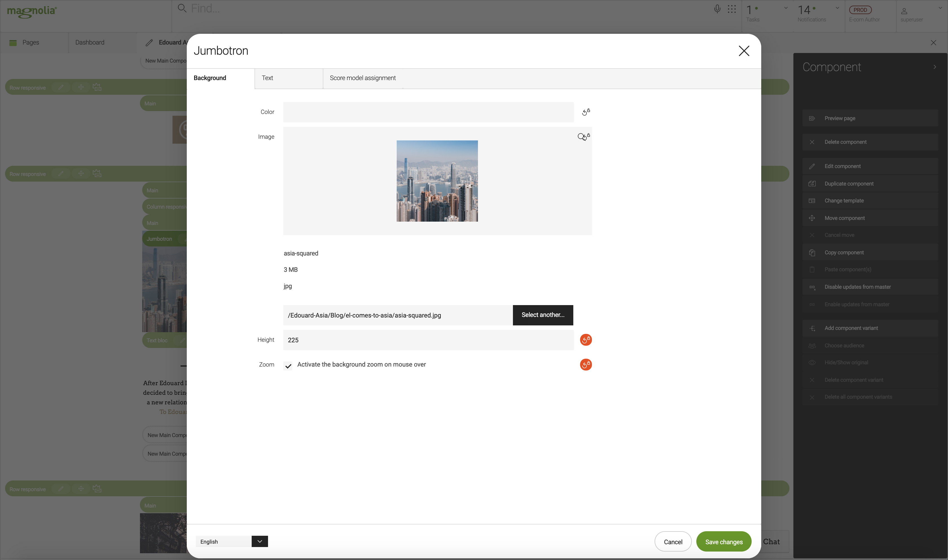Expand the Tasks dropdown arrow
Viewport: 948px width, 560px height.
click(x=786, y=8)
